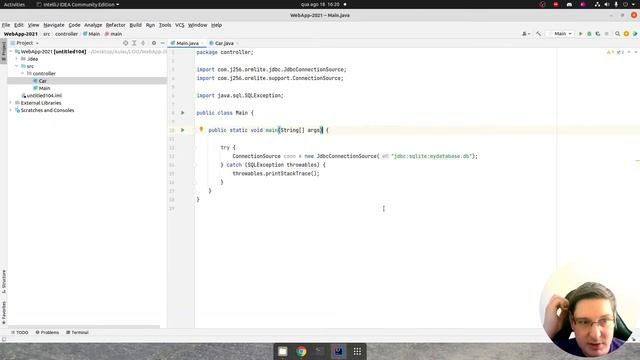
Task: Open IDE updates orange circle icon
Action: point(626,34)
